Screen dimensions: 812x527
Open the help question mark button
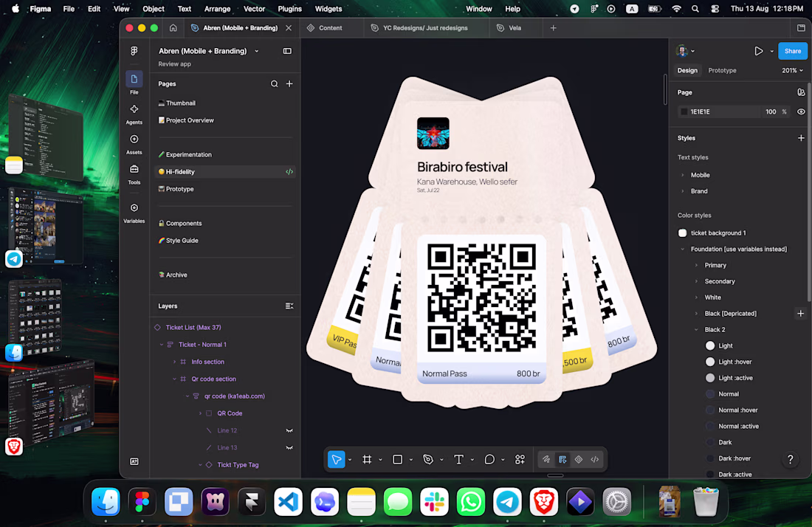791,459
